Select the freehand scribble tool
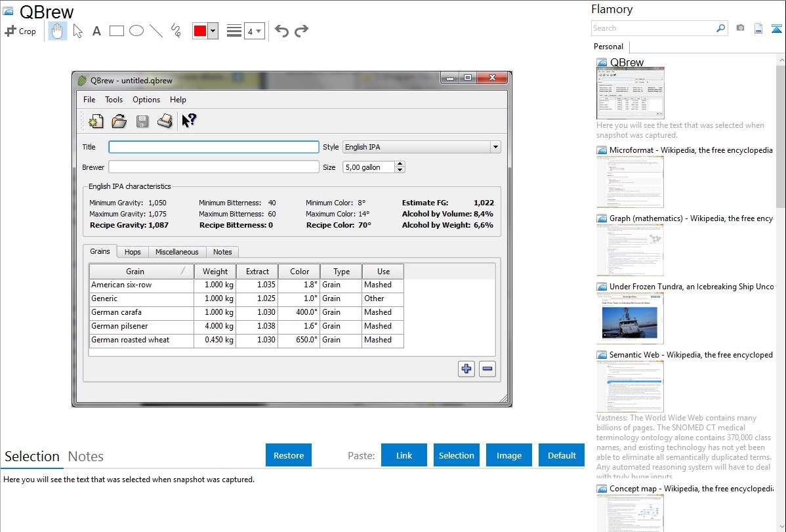 176,31
